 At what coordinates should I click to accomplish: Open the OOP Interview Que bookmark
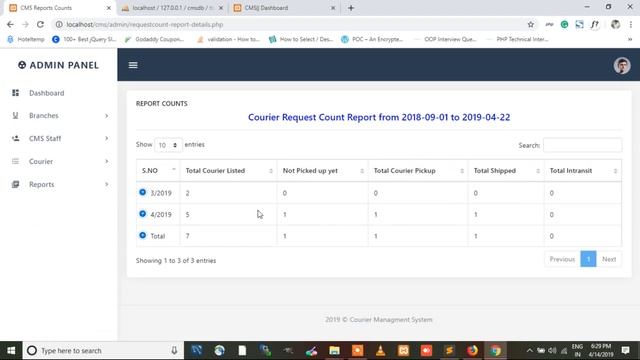(x=444, y=39)
